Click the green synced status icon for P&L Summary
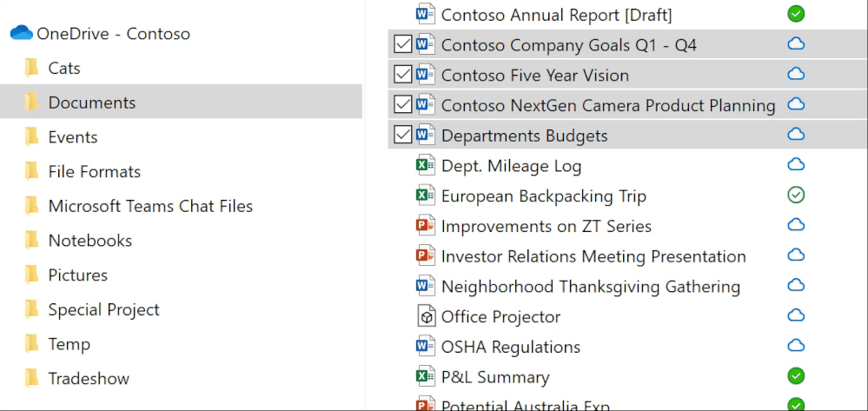The height and width of the screenshot is (411, 868). [x=795, y=376]
